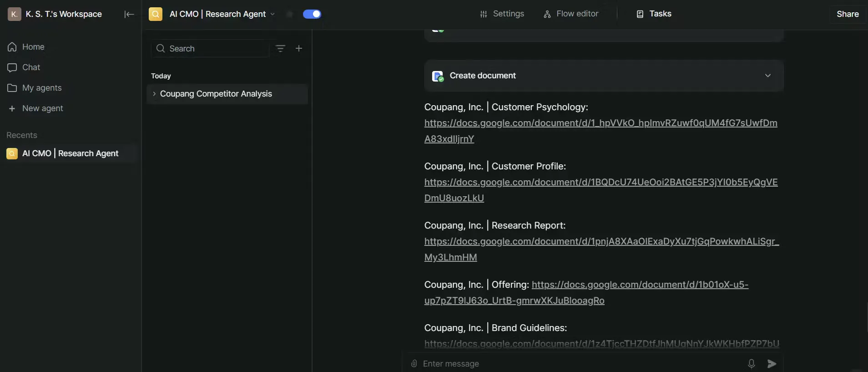868x372 pixels.
Task: Start voice input with the microphone icon
Action: click(x=752, y=363)
